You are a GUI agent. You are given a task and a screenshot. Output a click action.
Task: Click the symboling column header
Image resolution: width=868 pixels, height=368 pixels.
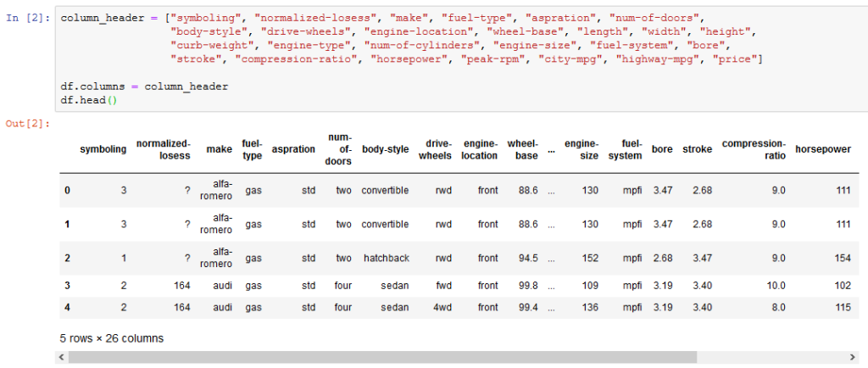(103, 149)
